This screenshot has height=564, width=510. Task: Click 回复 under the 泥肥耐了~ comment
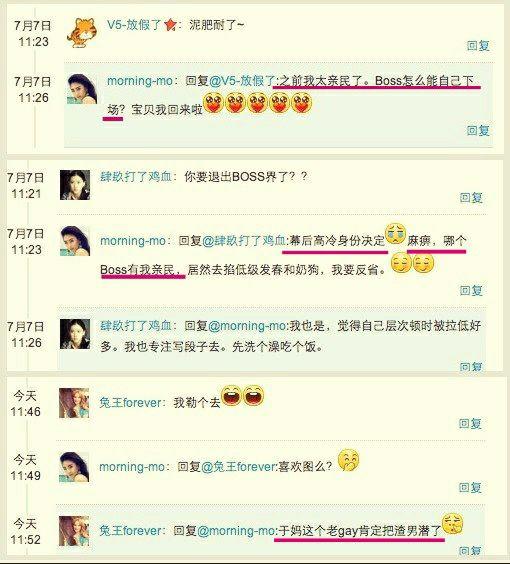click(478, 45)
